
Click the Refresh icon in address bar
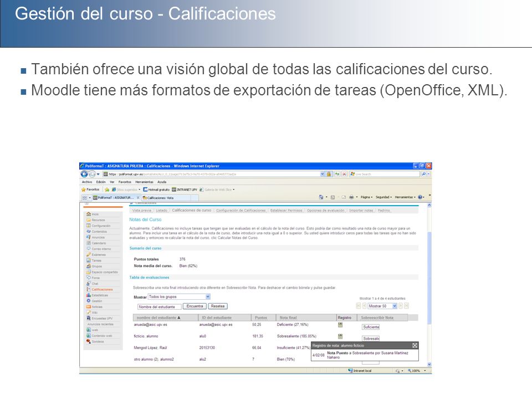coord(337,174)
